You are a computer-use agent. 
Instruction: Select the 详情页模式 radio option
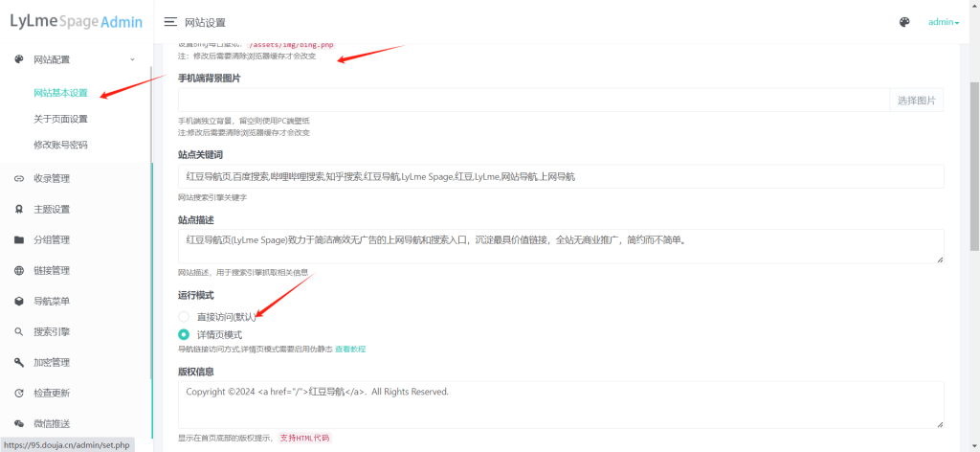pyautogui.click(x=184, y=334)
